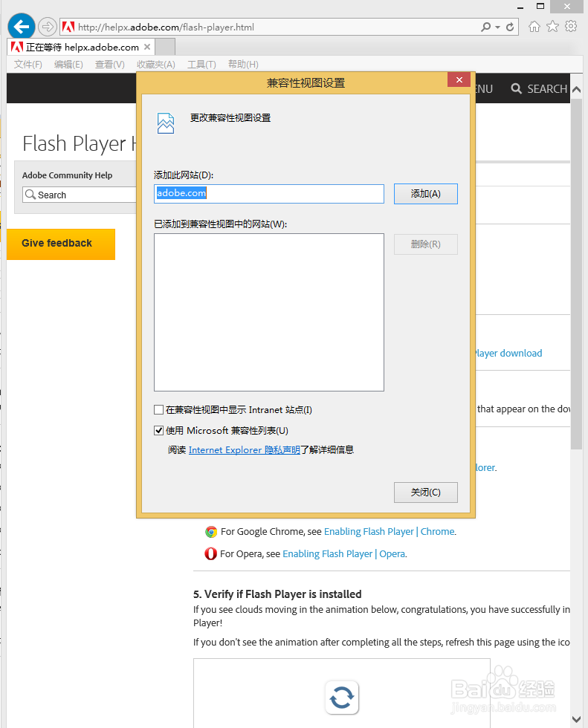588x728 pixels.
Task: Open the address bar dropdown arrow
Action: (497, 27)
